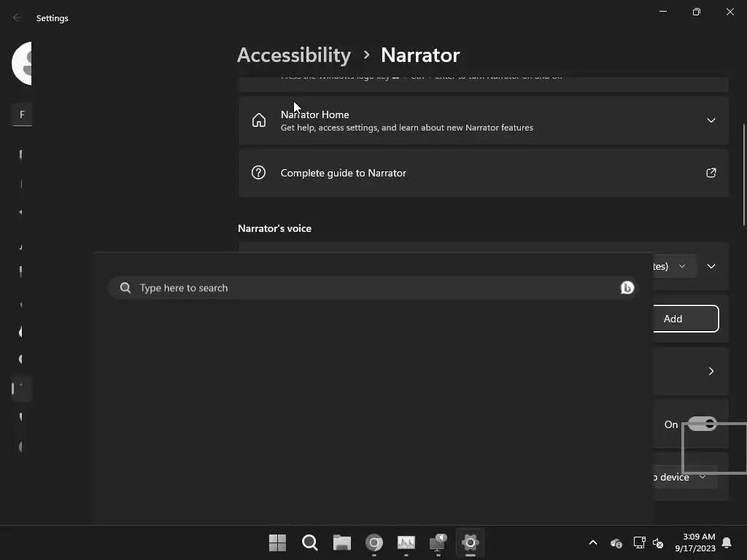
Task: Open the Windows Start button
Action: [x=277, y=542]
